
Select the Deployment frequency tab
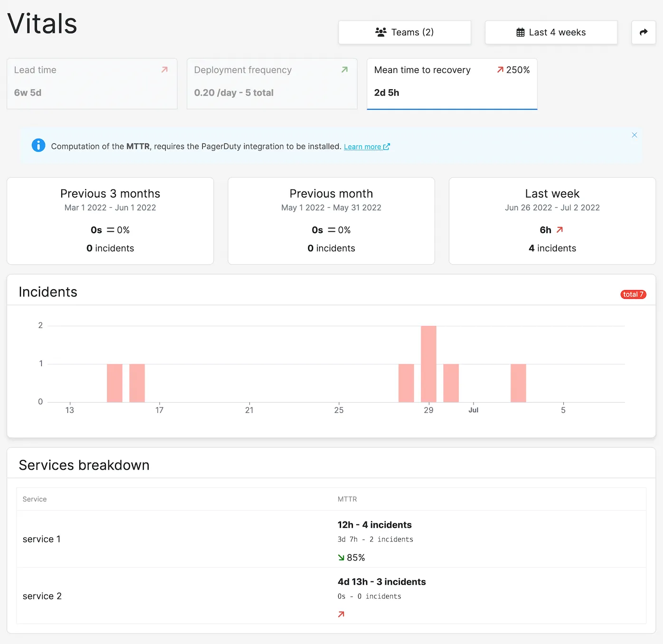pos(272,84)
